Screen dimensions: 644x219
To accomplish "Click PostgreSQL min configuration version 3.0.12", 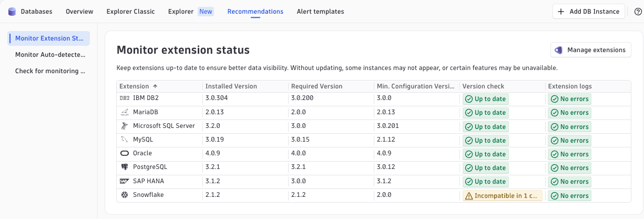I will point(386,167).
